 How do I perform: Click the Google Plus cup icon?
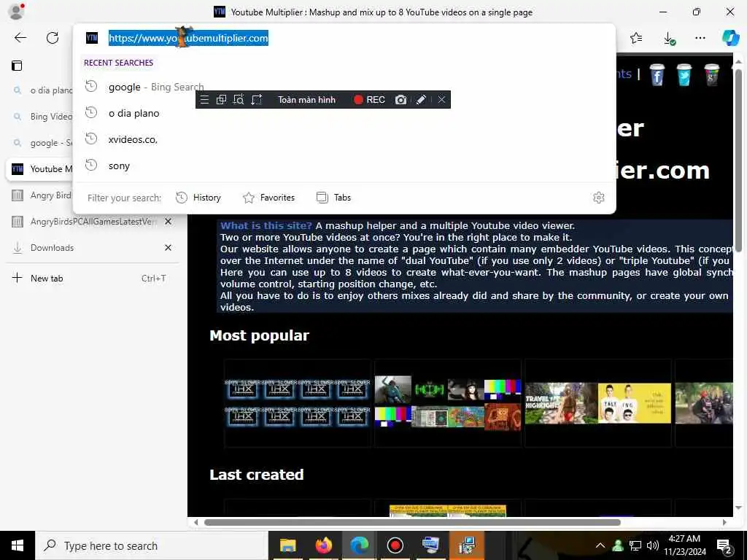(x=712, y=74)
